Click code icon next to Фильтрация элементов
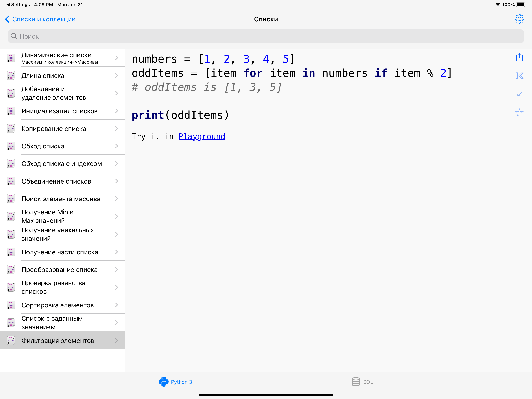This screenshot has height=399, width=532. tap(11, 340)
